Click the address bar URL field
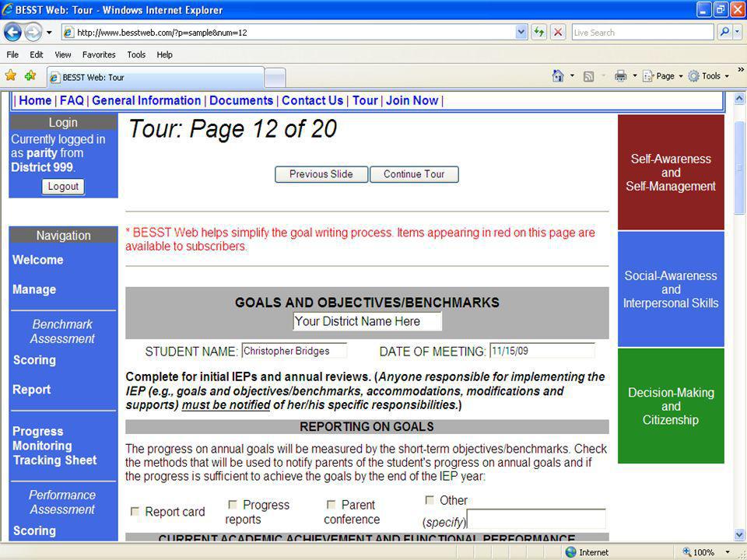The width and height of the screenshot is (747, 560). (289, 33)
